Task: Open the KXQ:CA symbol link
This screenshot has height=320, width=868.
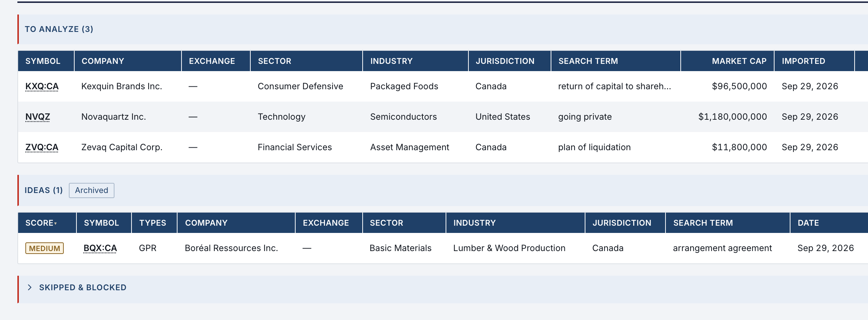Action: coord(42,86)
